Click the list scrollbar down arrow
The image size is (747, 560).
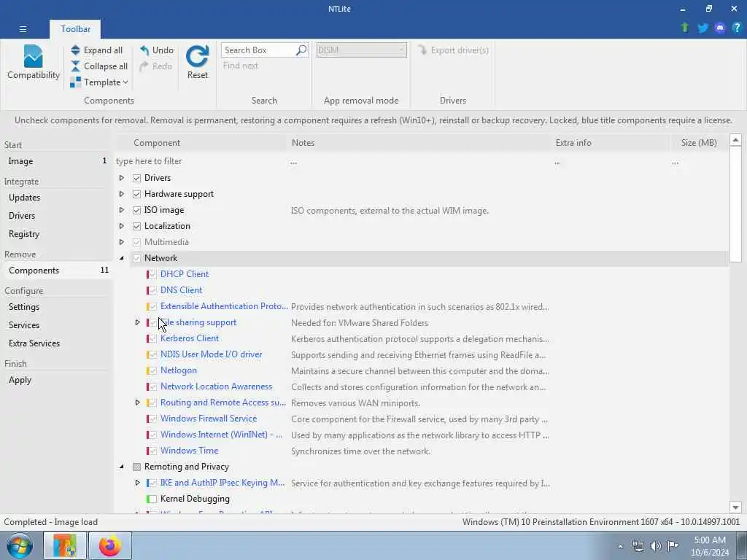coord(735,507)
